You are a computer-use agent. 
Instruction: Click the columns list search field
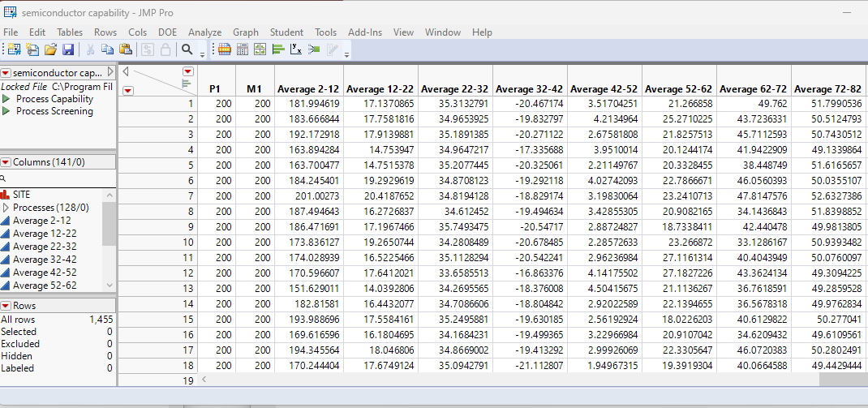point(57,178)
